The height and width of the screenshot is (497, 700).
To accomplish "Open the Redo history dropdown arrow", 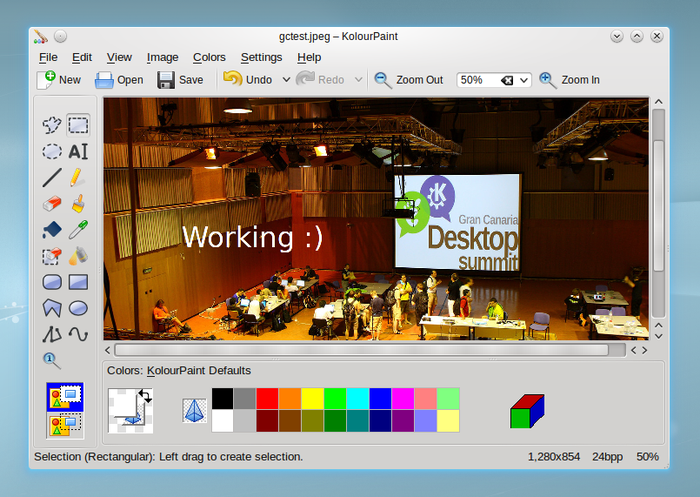I will 358,80.
